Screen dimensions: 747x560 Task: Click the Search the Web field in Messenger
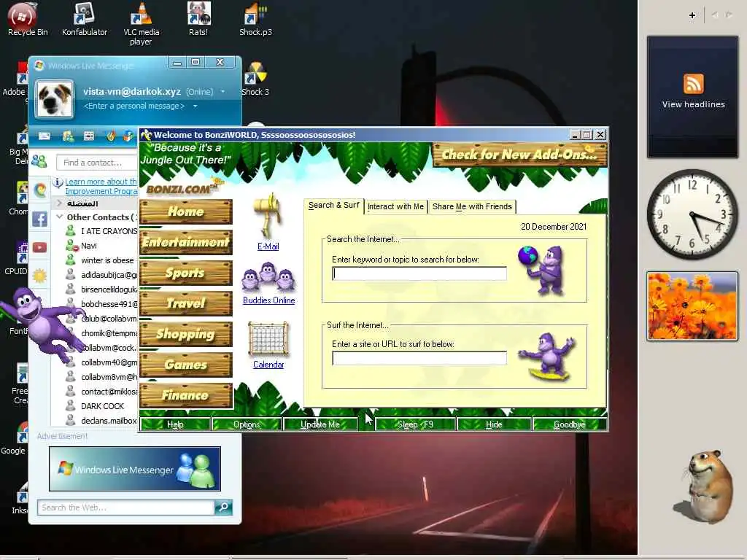coord(125,507)
